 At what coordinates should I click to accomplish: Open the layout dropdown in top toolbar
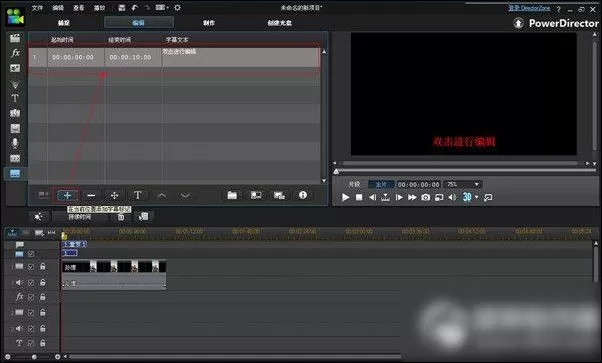(x=162, y=8)
